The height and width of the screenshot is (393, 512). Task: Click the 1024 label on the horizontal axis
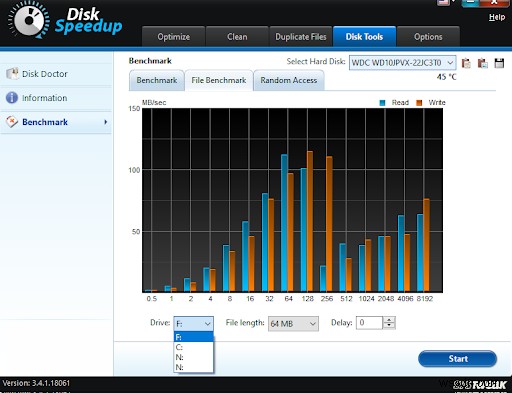tap(366, 299)
